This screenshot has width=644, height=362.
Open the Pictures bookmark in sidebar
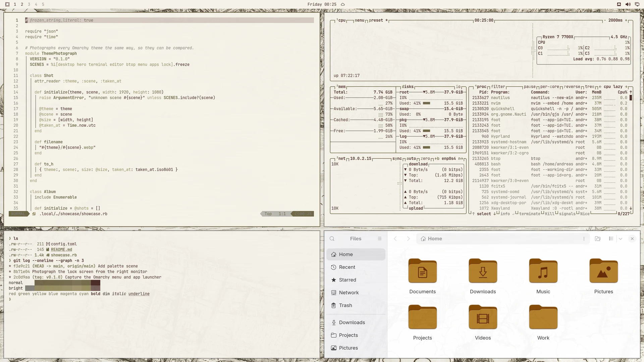[x=356, y=348]
